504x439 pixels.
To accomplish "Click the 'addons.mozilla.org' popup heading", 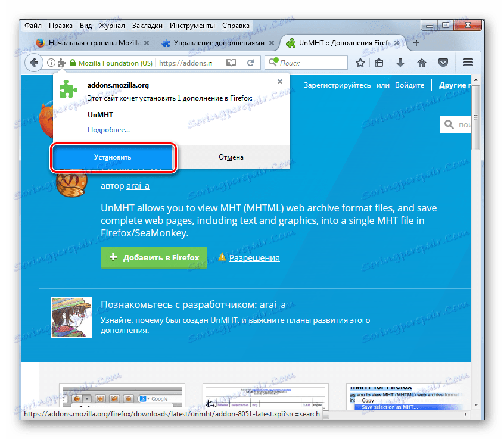I will (x=118, y=85).
